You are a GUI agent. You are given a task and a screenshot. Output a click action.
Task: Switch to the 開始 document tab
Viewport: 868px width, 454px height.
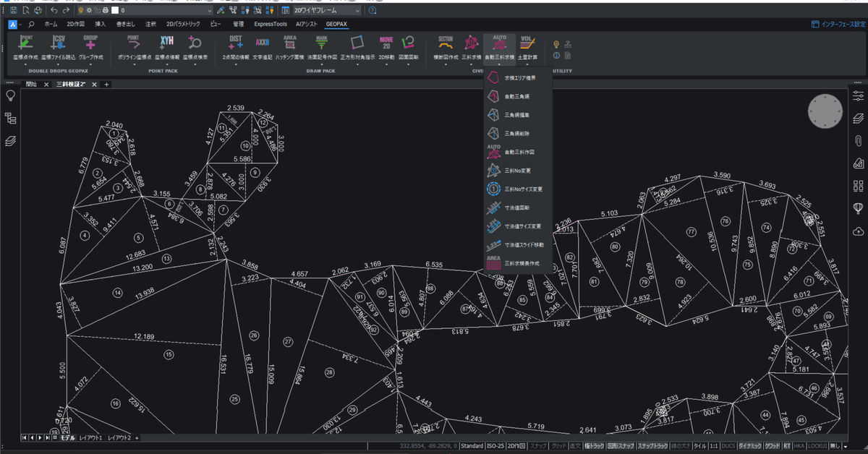[31, 85]
